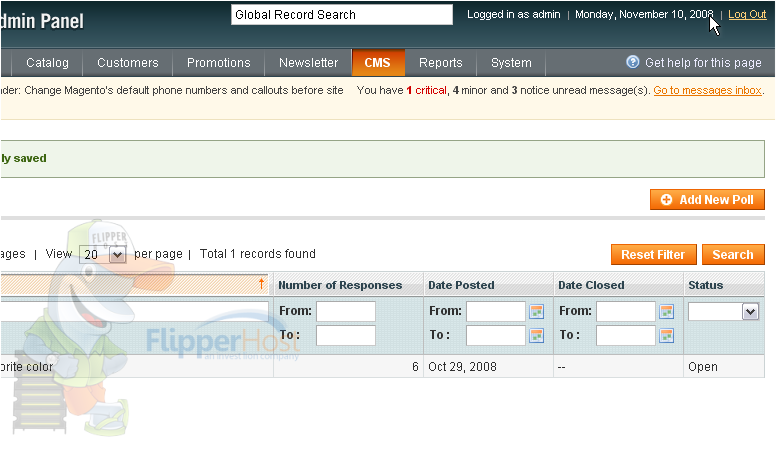Open calendar for Date Closed To field
Viewport: 776px width, 450px height.
pyautogui.click(x=667, y=336)
